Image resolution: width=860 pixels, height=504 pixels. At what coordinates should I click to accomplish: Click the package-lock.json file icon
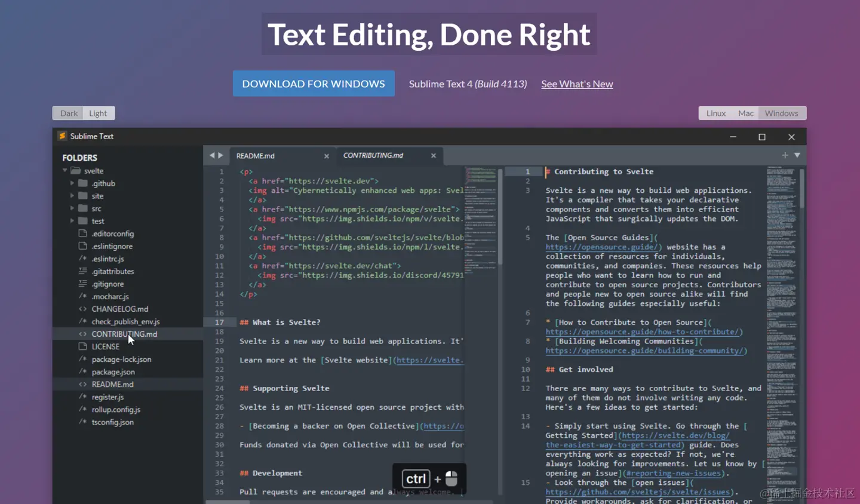point(83,359)
